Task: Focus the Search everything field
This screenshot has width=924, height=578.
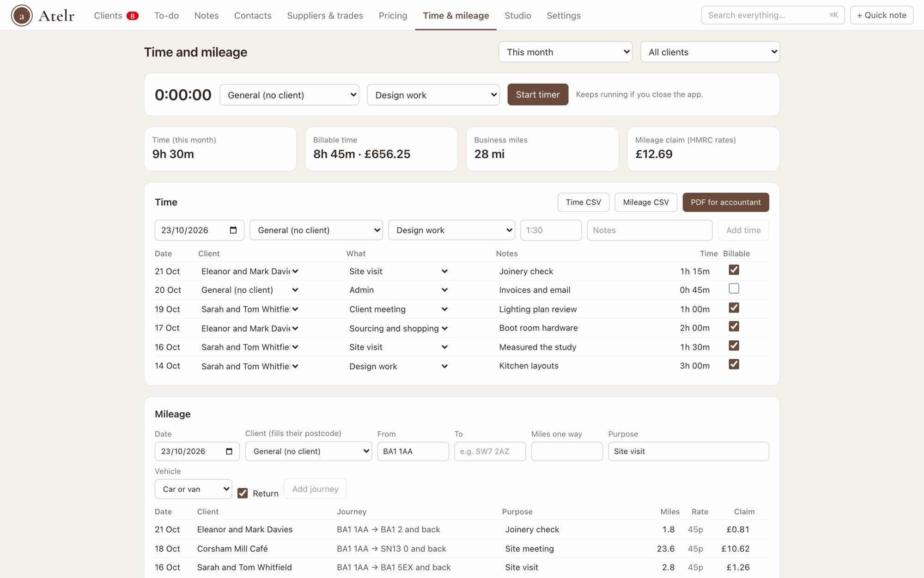Action: pyautogui.click(x=773, y=15)
